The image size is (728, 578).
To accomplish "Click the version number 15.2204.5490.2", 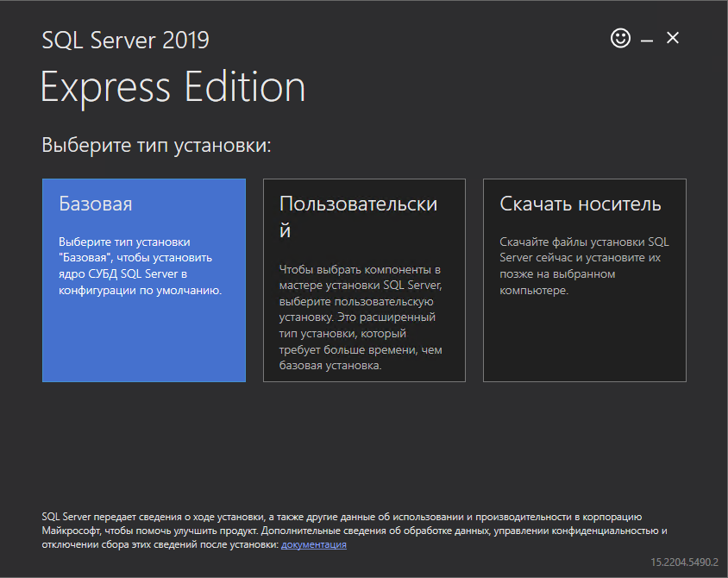I will [x=684, y=562].
